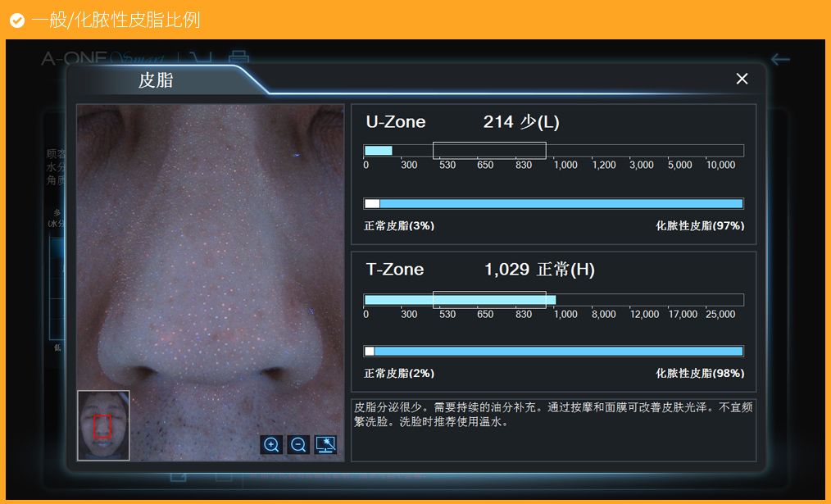This screenshot has height=504, width=831.
Task: Click the full face thumbnail preview
Action: (103, 425)
